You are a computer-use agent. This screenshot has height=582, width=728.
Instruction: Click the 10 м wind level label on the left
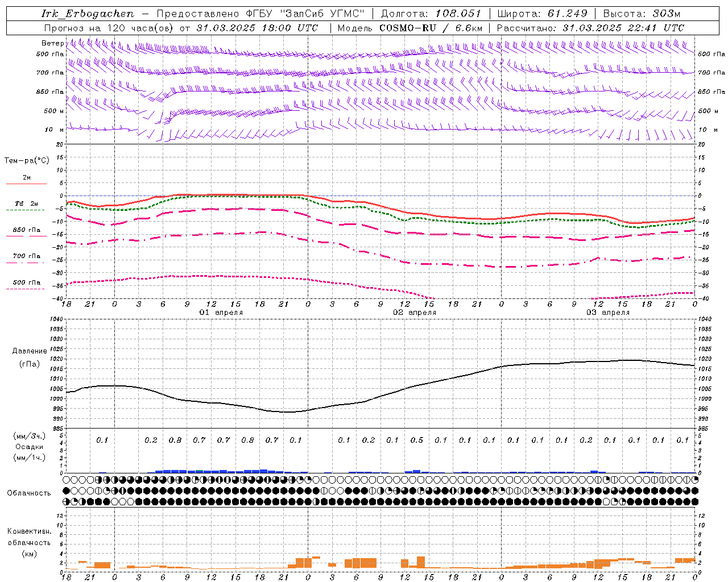[x=55, y=130]
